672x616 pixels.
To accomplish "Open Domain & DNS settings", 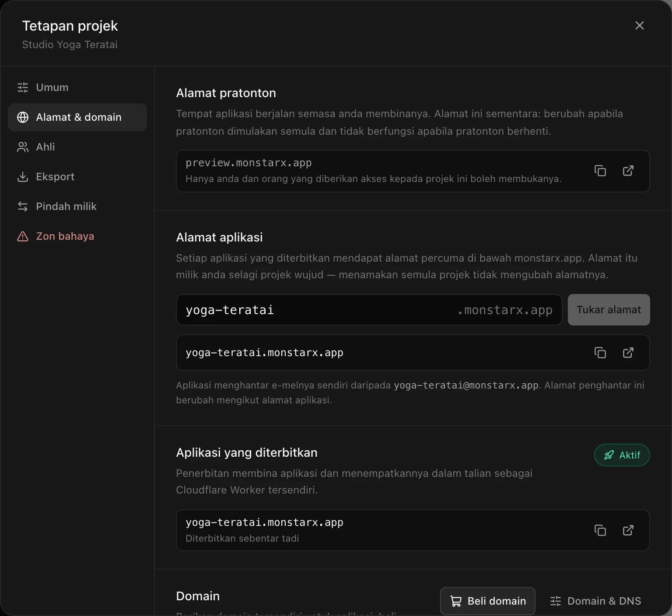I will coord(595,601).
